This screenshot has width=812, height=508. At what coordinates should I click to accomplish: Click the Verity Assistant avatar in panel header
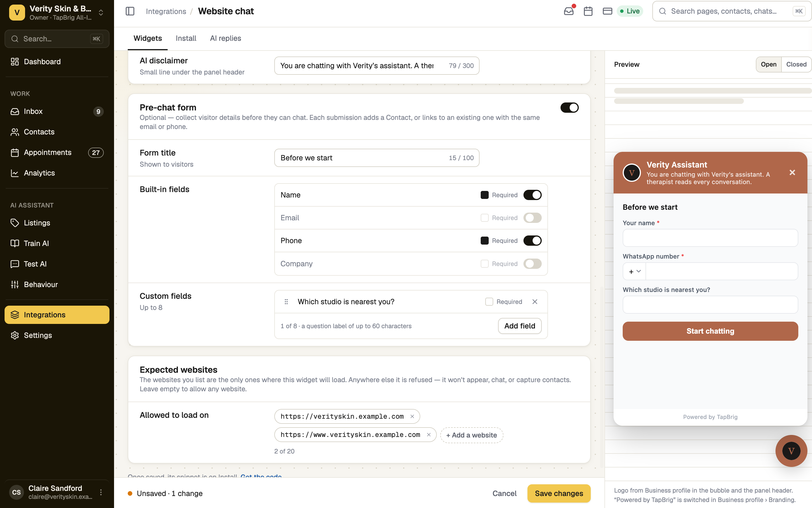coord(632,173)
